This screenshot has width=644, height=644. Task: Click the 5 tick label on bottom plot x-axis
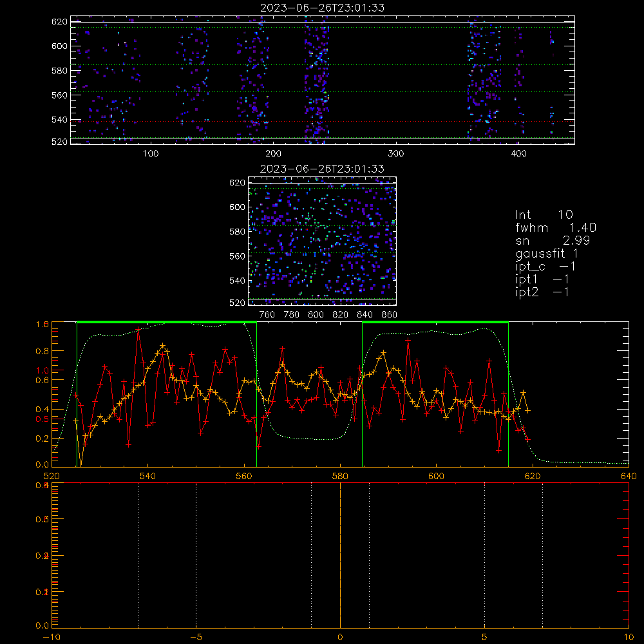point(484,638)
